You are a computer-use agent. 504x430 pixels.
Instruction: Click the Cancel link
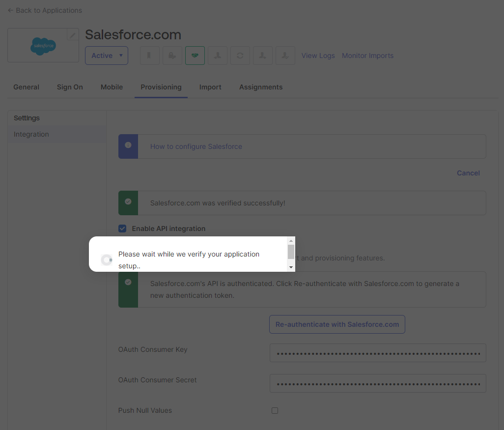tap(468, 173)
